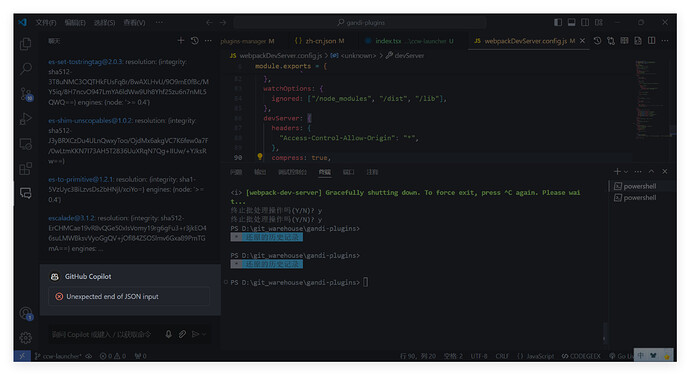
Task: Open terminal panel more actions ellipsis
Action: tap(638, 172)
